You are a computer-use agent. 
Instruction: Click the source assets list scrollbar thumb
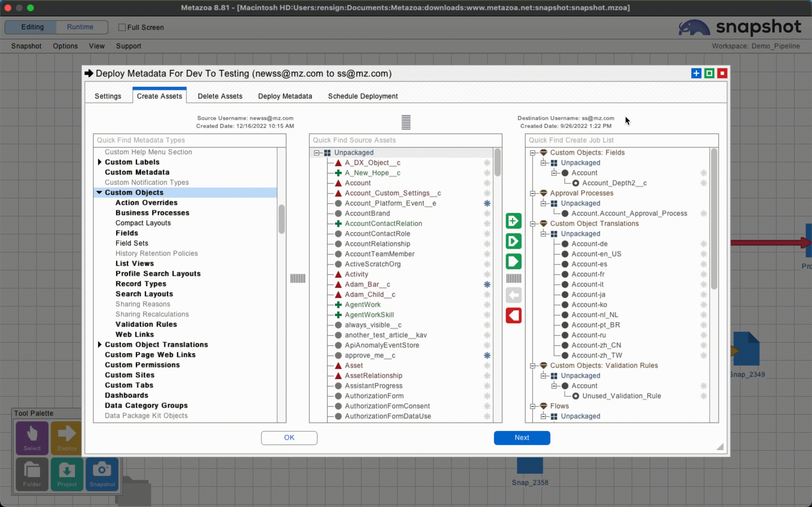tap(498, 163)
